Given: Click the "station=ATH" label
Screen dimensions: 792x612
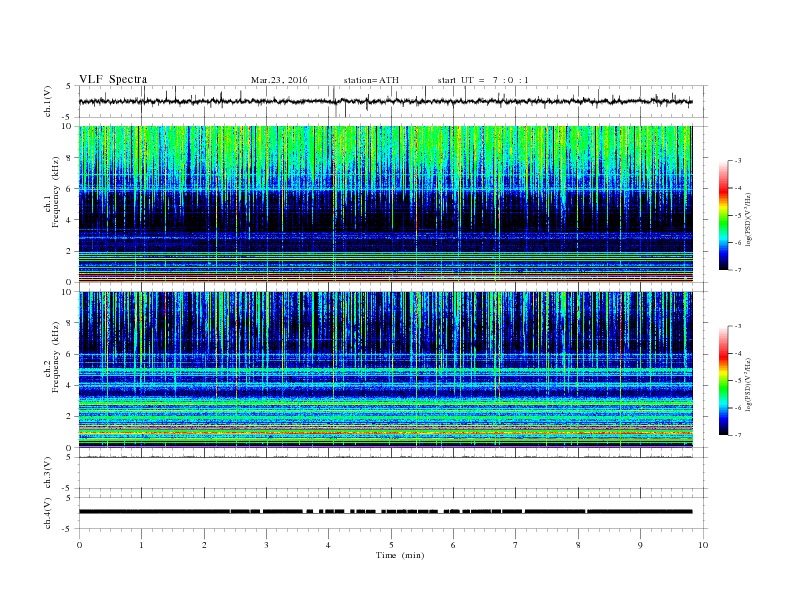Looking at the screenshot, I should click(x=371, y=80).
